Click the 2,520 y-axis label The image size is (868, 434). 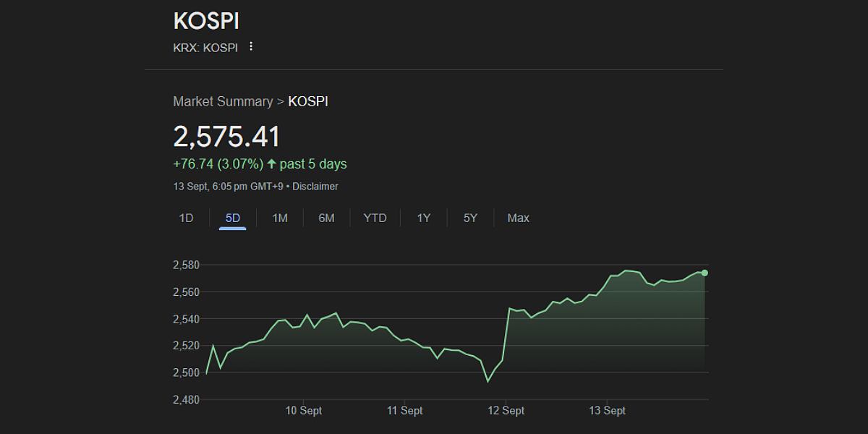coord(186,345)
